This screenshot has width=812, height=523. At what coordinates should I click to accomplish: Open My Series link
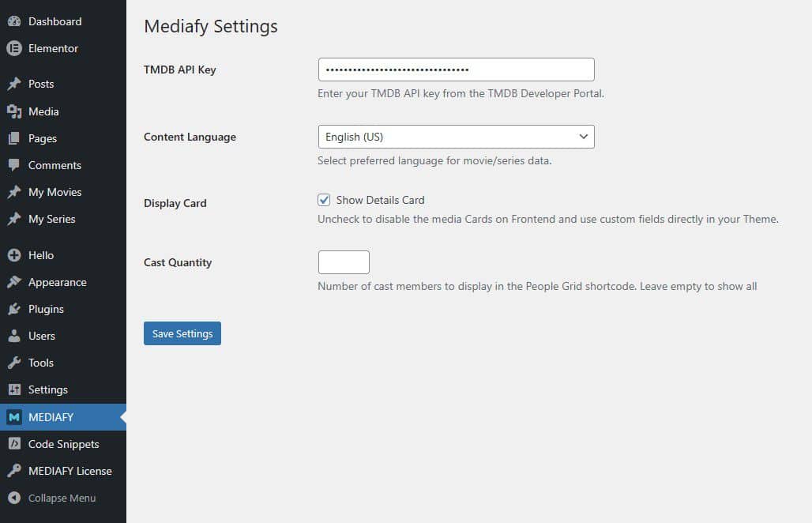pyautogui.click(x=63, y=219)
